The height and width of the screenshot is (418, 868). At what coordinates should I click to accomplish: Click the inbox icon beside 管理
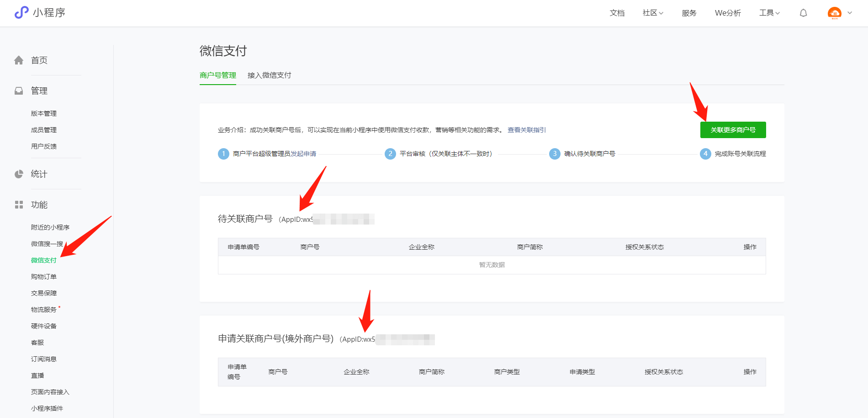[19, 91]
